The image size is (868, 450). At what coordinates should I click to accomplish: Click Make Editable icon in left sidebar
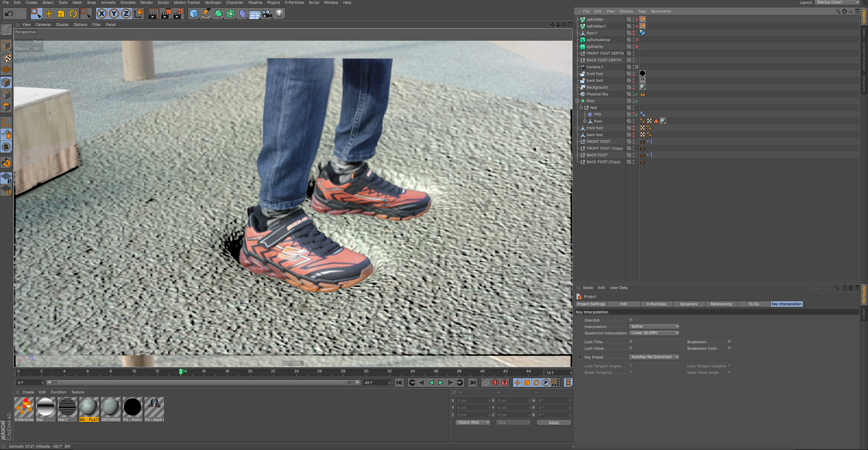click(x=6, y=30)
